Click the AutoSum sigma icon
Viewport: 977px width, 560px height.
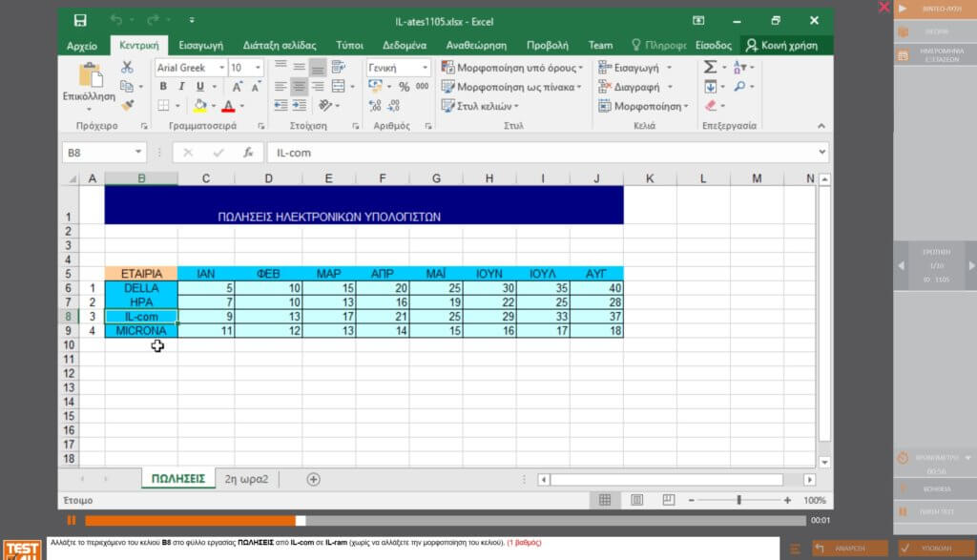click(710, 68)
